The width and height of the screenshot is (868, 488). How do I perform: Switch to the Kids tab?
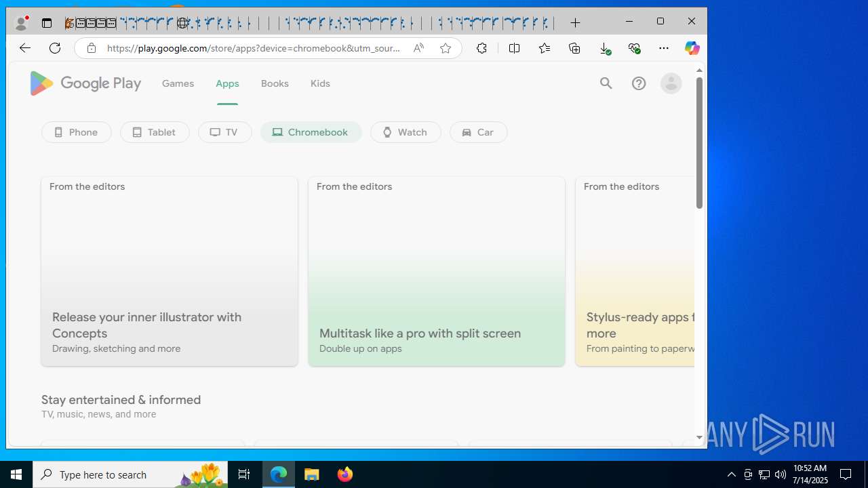tap(320, 83)
